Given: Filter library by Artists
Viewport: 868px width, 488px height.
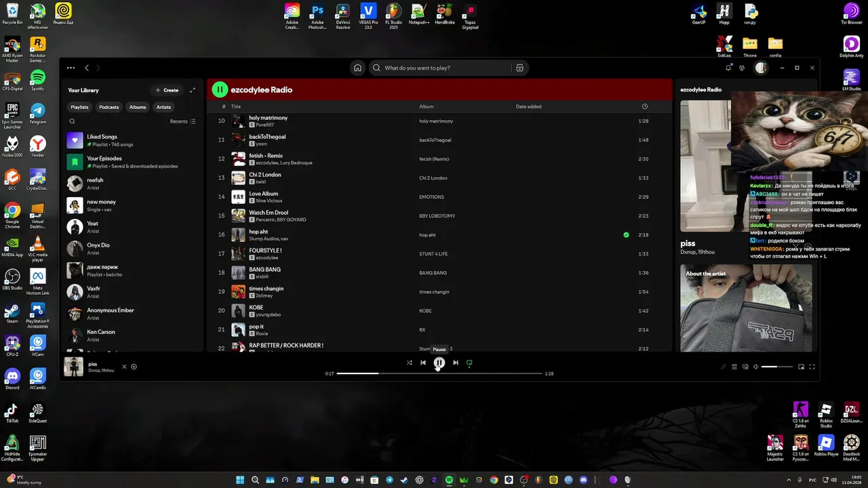Looking at the screenshot, I should pyautogui.click(x=163, y=107).
